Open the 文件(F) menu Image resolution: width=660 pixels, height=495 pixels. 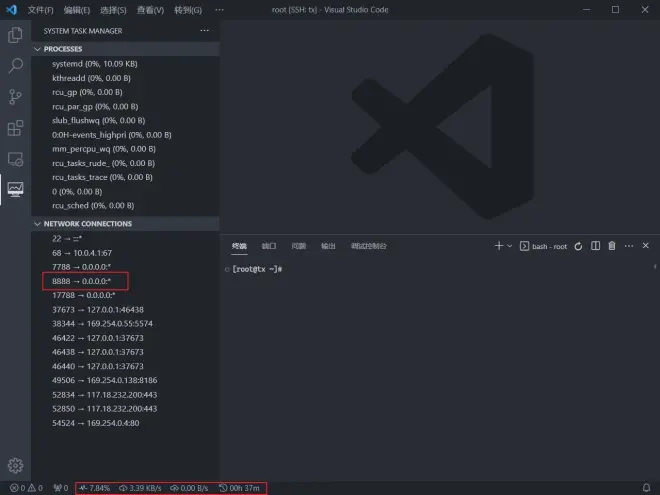point(40,10)
